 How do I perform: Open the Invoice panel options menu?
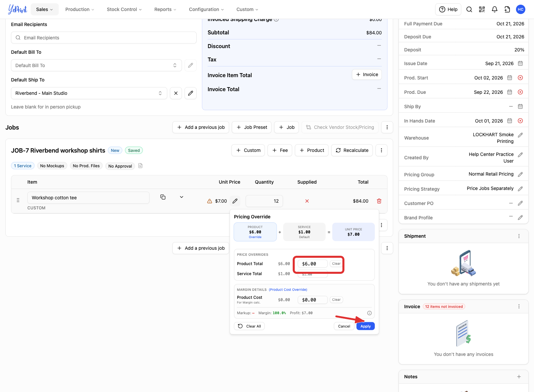point(519,307)
